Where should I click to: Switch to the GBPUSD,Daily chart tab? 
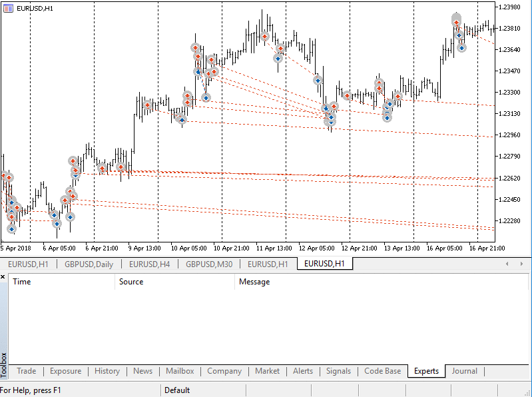89,264
